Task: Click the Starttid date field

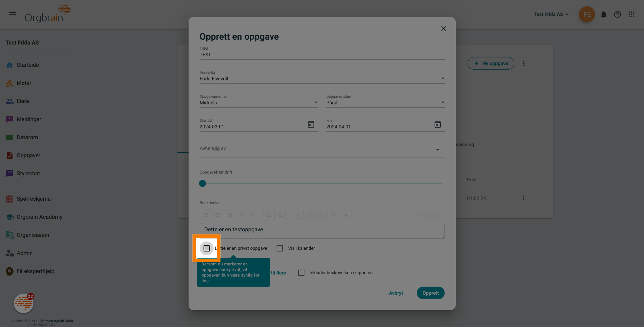Action: point(252,127)
